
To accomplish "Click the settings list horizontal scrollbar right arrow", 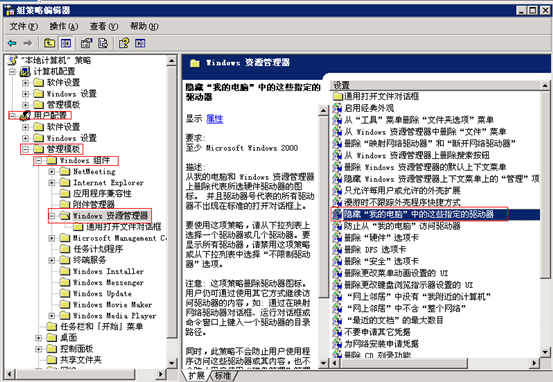I will [535, 363].
